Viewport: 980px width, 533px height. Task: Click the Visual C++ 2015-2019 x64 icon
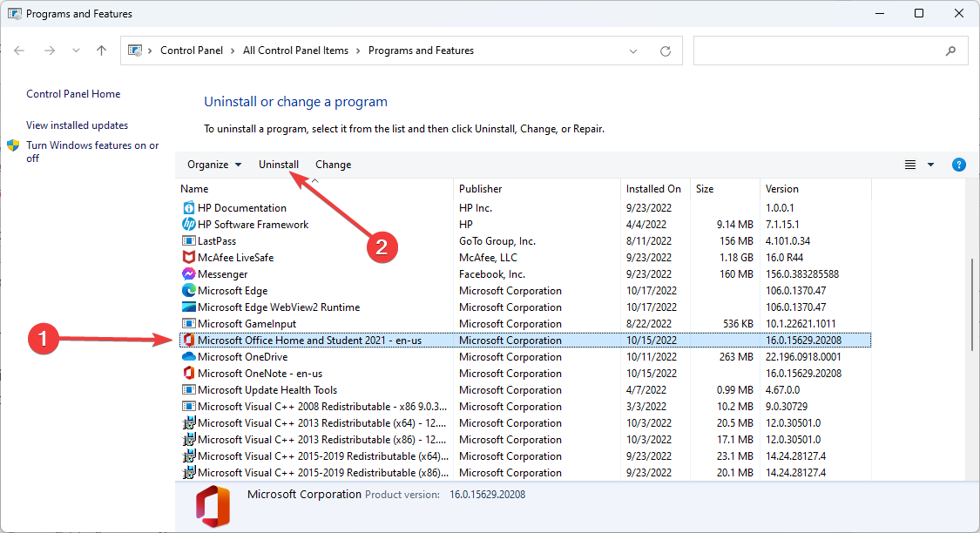pyautogui.click(x=188, y=456)
